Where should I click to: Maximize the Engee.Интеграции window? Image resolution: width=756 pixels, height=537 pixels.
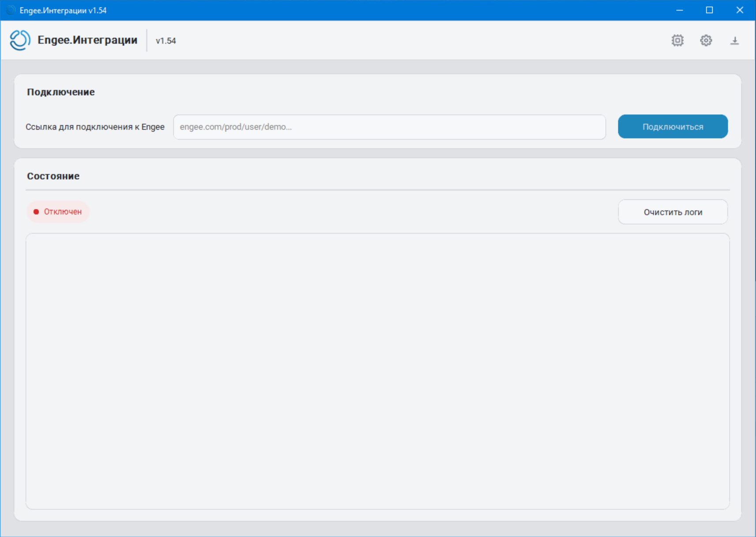[x=709, y=10]
